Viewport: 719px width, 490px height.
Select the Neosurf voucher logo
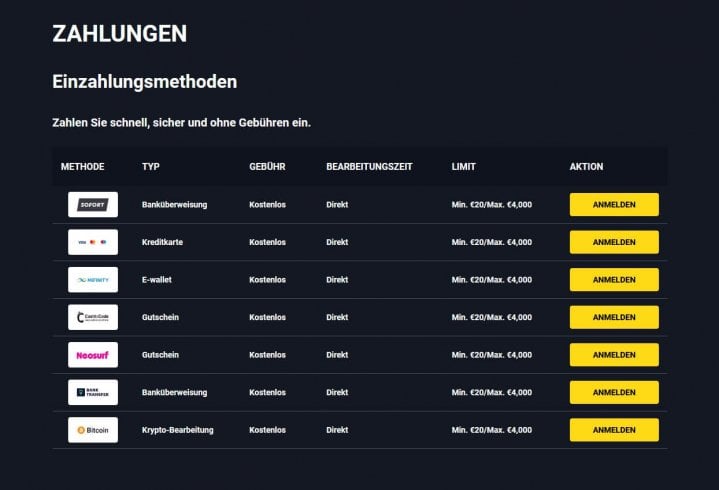[93, 355]
